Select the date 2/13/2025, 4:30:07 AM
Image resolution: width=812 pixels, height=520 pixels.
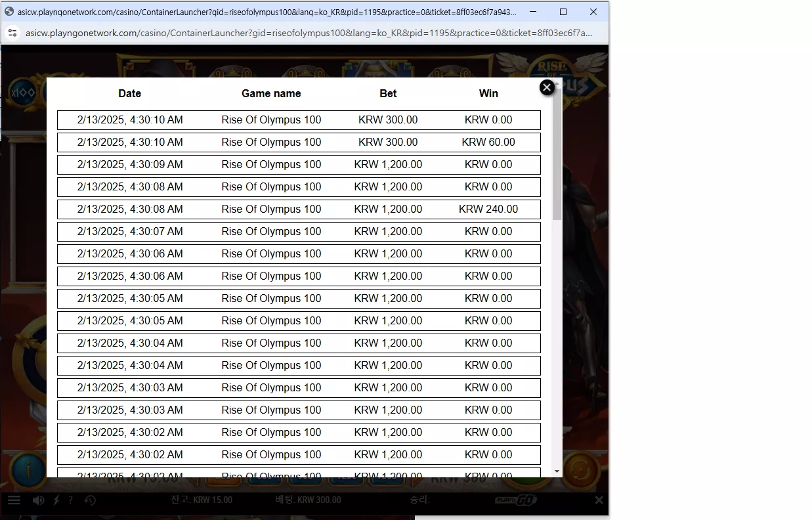click(x=130, y=231)
